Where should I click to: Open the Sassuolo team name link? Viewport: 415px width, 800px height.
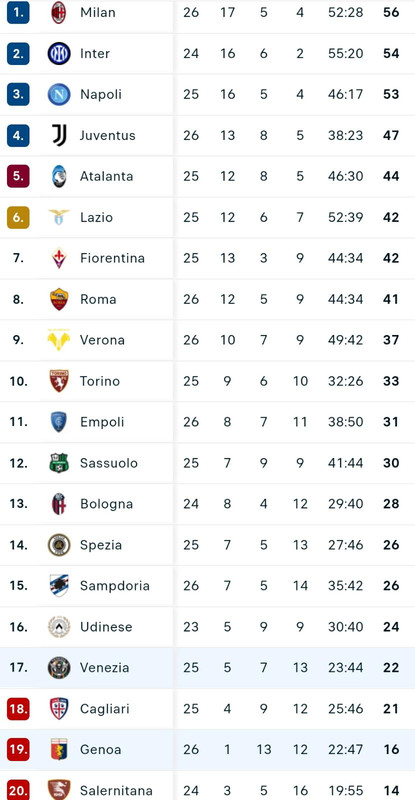109,463
